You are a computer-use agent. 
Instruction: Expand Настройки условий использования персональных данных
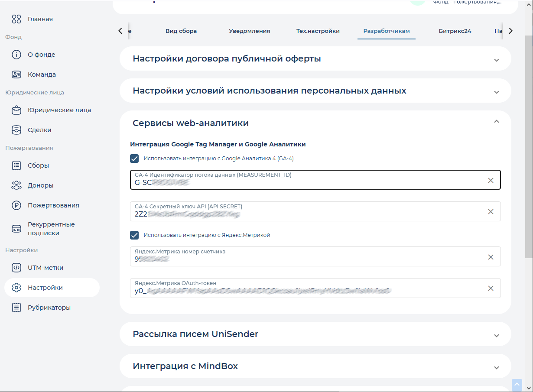click(315, 91)
